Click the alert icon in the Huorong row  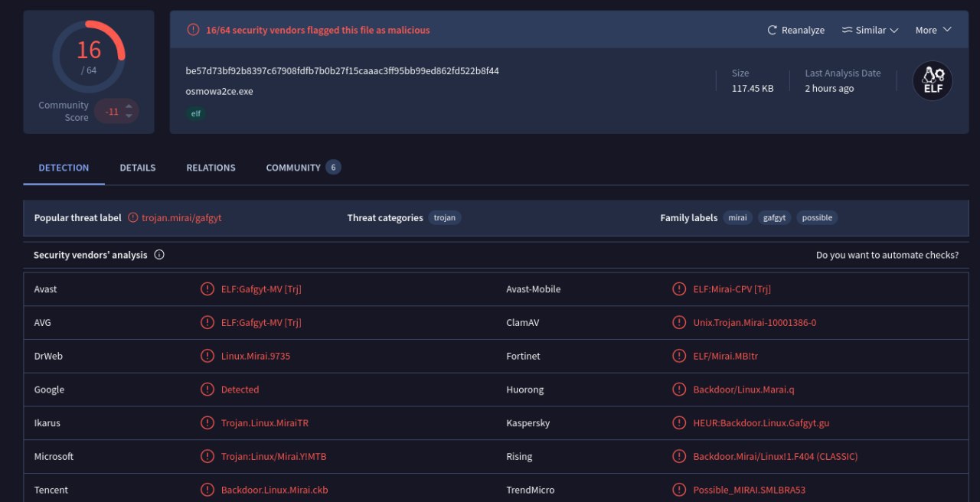point(679,390)
